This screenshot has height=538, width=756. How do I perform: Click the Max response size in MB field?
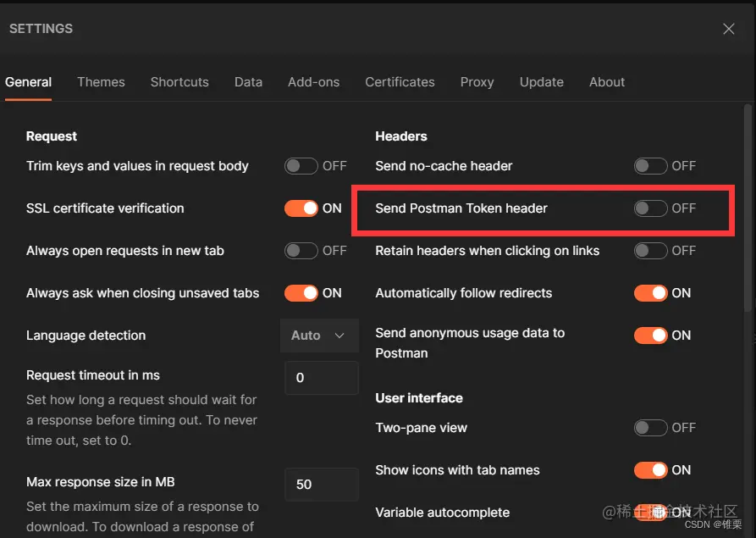(x=321, y=485)
